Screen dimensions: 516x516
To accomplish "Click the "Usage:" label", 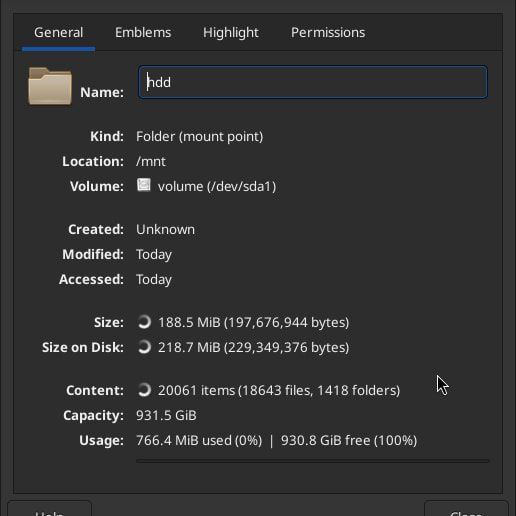I will (x=102, y=441).
